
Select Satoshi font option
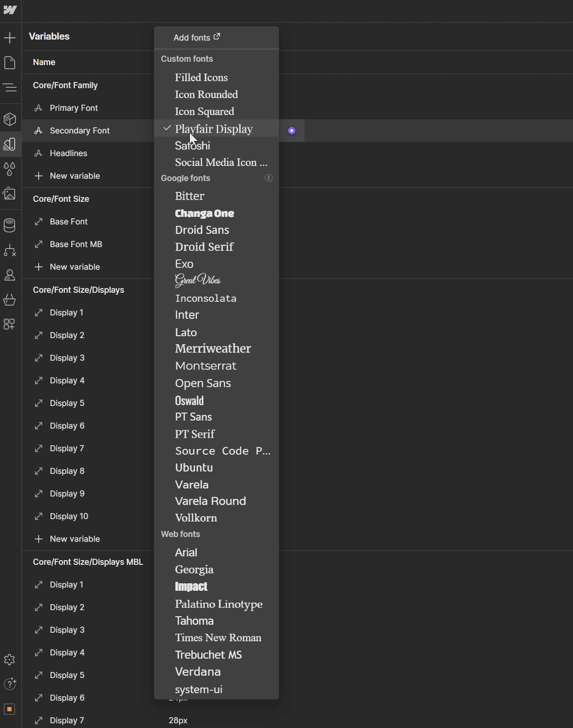216,145
